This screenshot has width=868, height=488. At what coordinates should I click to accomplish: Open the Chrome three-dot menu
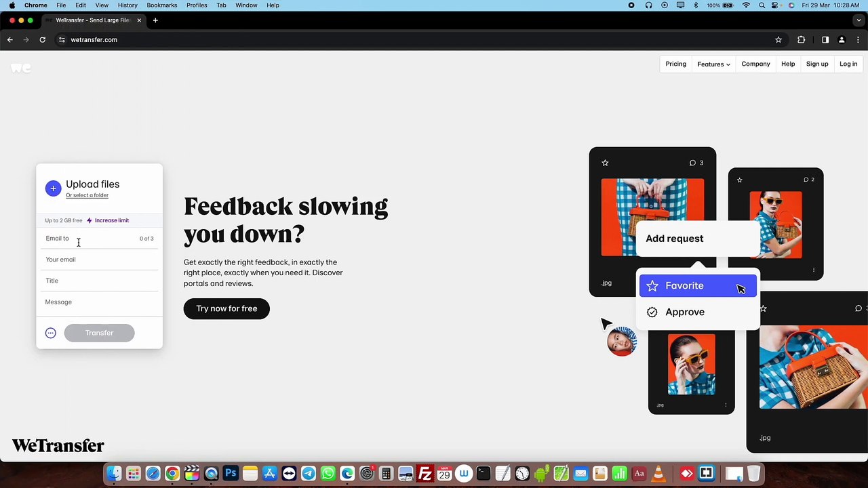(x=858, y=40)
